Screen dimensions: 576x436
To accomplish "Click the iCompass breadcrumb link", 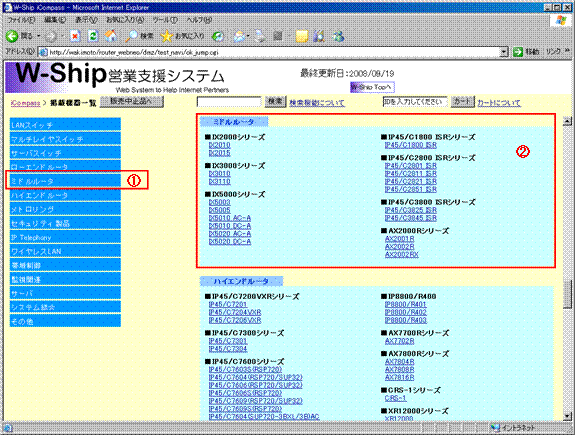I will coord(25,103).
